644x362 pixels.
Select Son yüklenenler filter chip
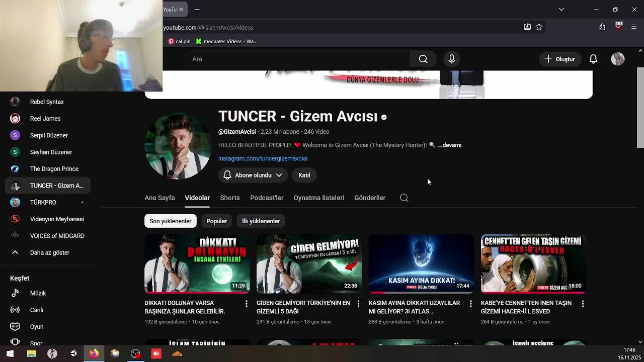tap(171, 221)
